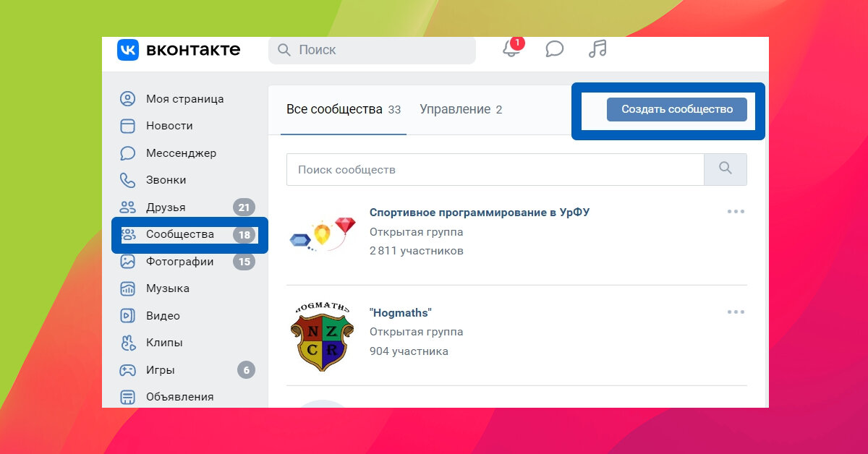Click the Clips hand icon

[127, 343]
